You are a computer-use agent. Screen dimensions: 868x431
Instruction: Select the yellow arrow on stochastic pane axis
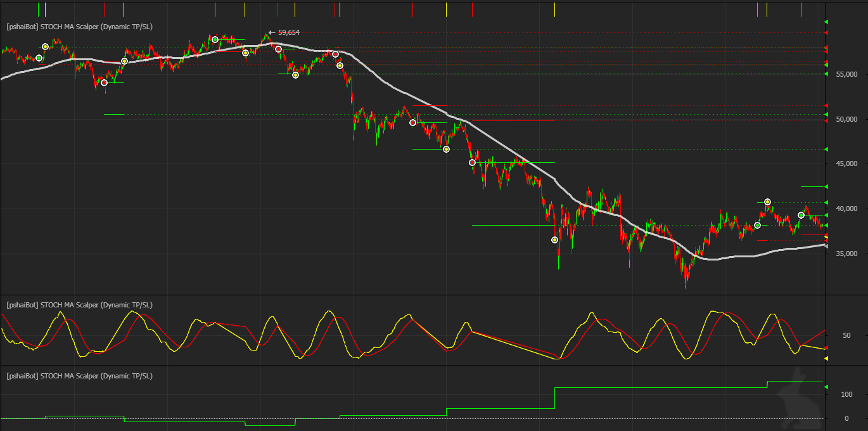(x=826, y=359)
